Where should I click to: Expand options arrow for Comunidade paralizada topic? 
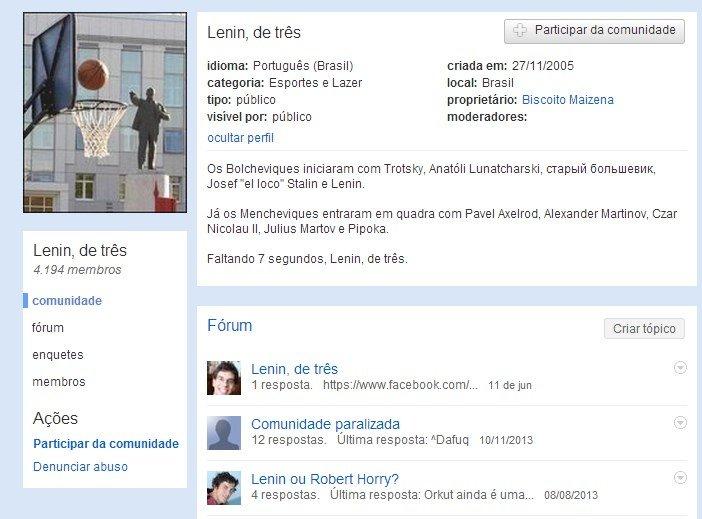point(680,422)
